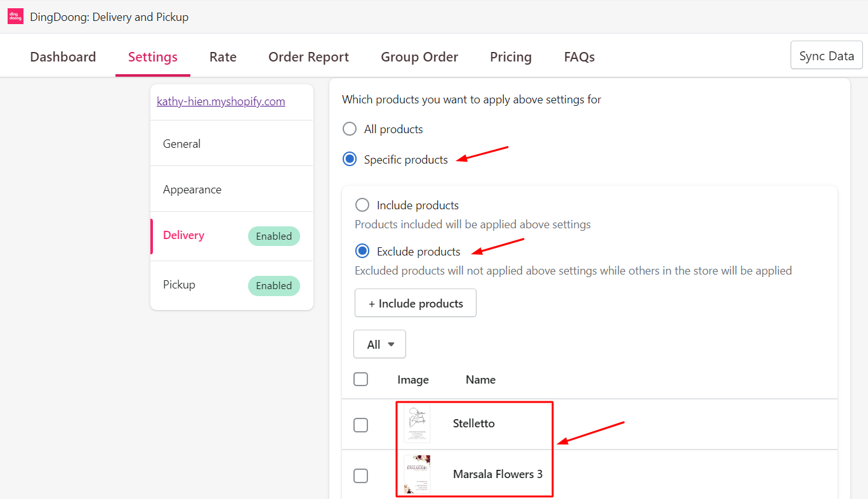Open the Appearance settings section
Screen dimensions: 868x499
(x=192, y=190)
